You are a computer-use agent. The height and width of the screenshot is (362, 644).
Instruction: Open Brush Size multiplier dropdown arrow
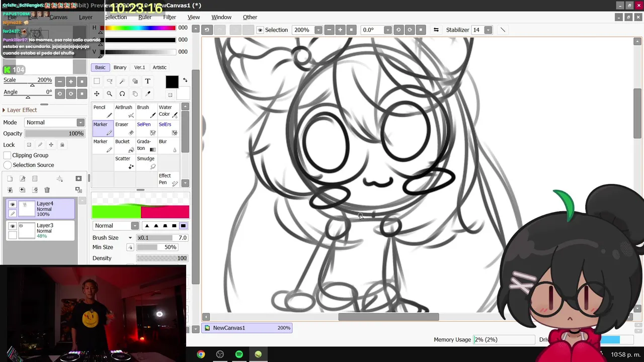point(130,238)
